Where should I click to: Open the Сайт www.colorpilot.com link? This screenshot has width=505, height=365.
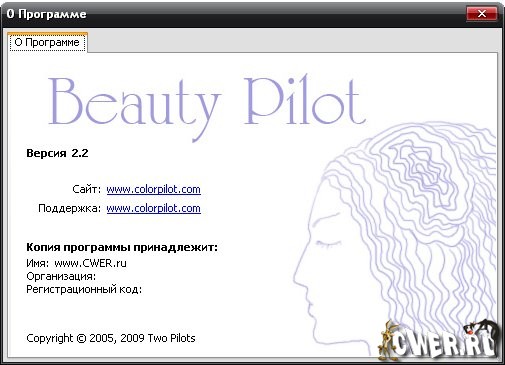point(153,189)
